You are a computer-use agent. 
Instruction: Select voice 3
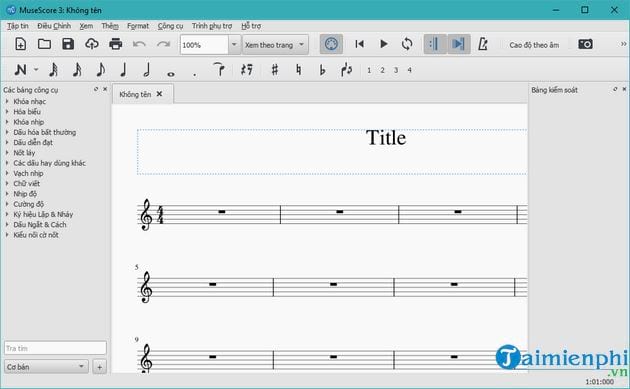pos(396,70)
